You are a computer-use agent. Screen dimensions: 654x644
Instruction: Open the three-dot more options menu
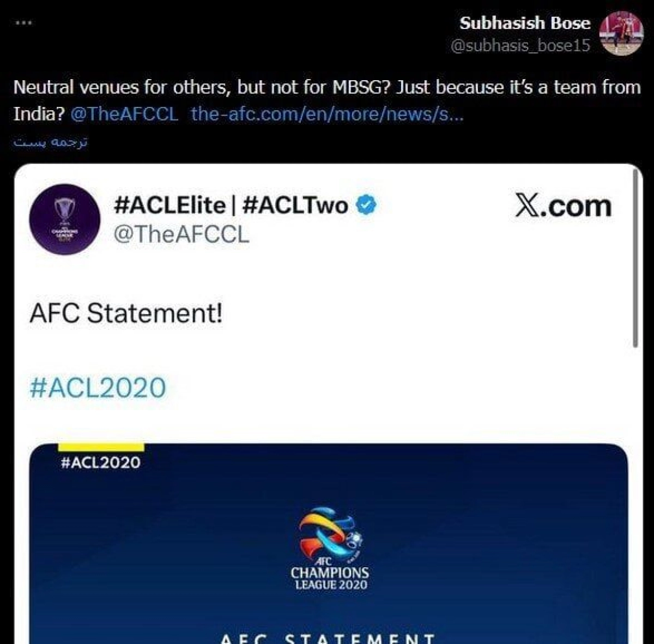click(23, 23)
